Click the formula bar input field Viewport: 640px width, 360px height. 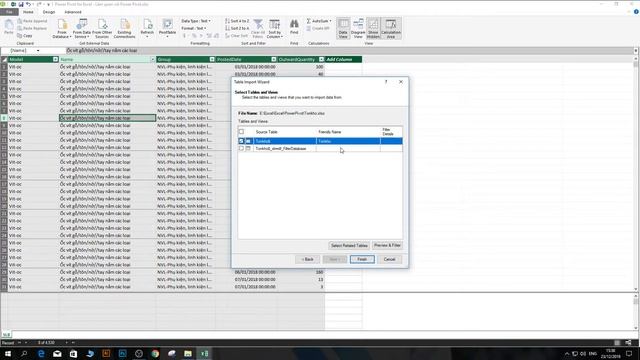[x=349, y=51]
